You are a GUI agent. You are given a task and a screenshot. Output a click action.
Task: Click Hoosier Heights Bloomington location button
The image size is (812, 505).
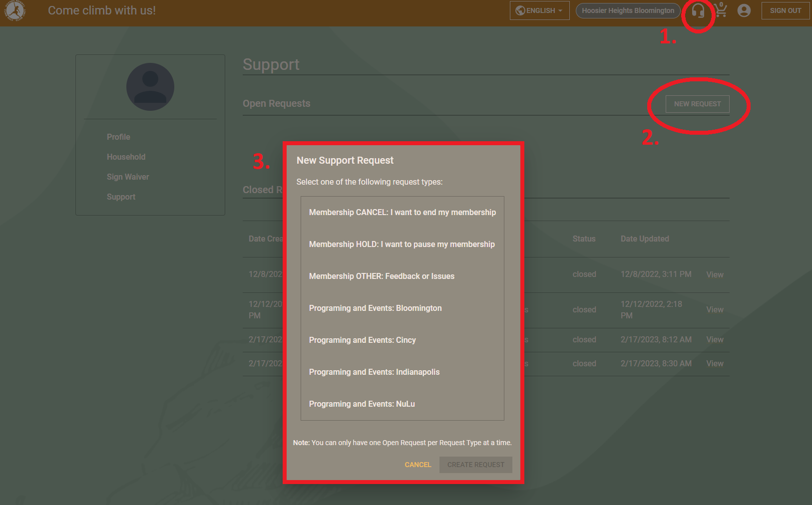[x=628, y=10]
